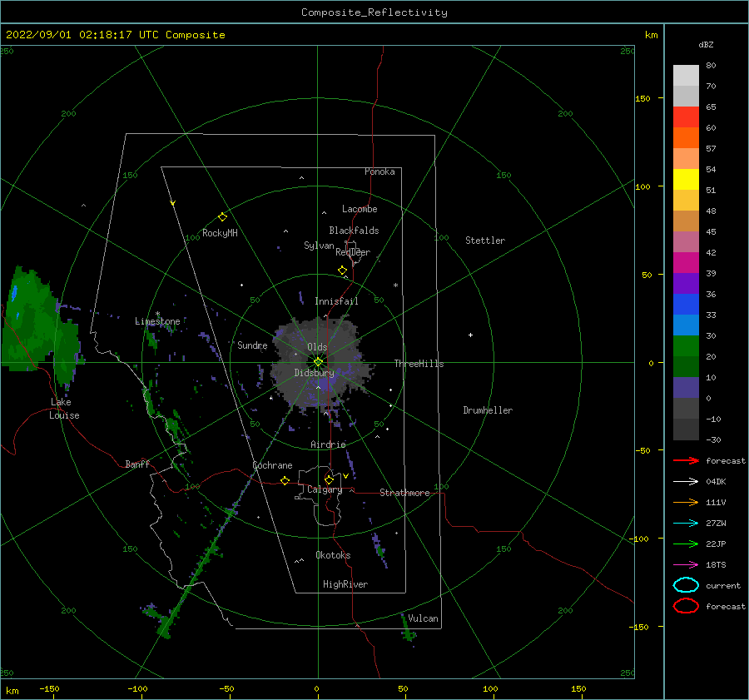Image resolution: width=749 pixels, height=700 pixels.
Task: Click the Limestone label
Action: 157,321
